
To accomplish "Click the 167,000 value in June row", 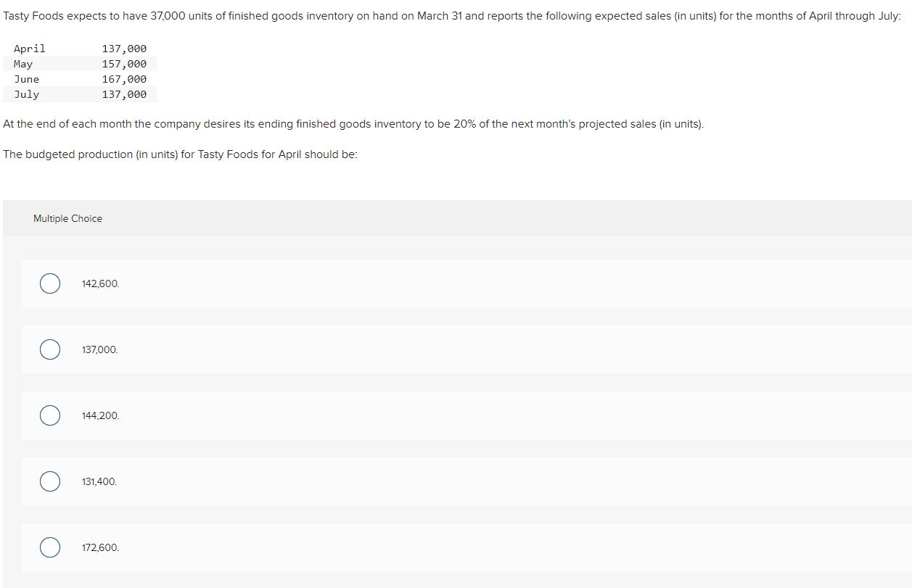I will click(x=124, y=79).
